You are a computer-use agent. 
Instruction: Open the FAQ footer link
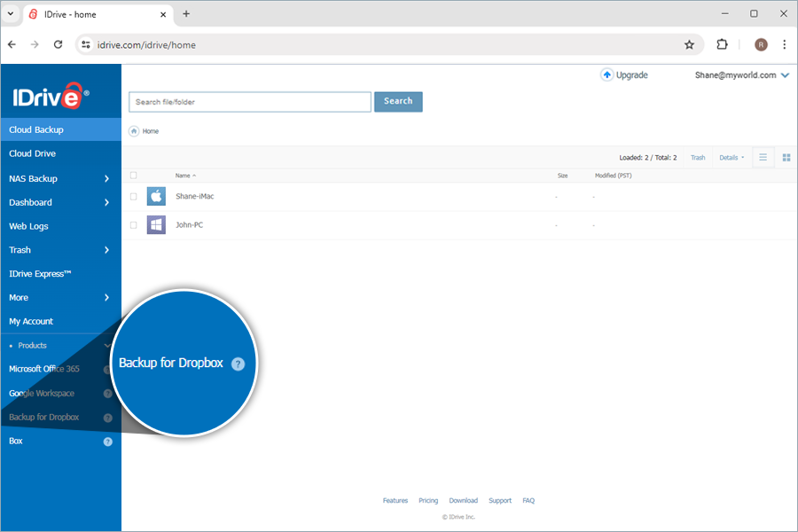point(528,501)
